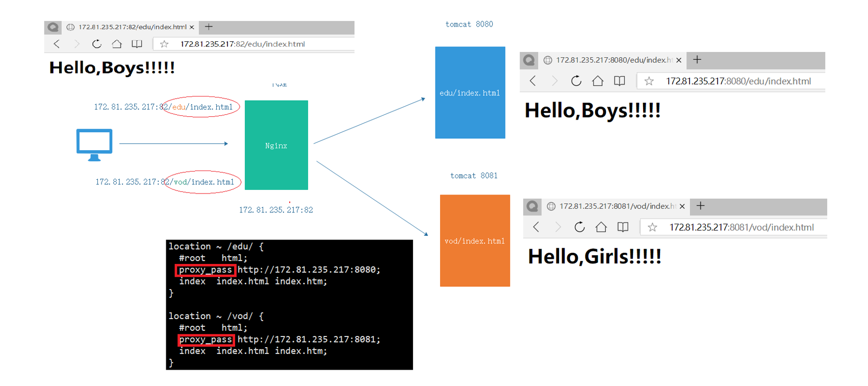Open reading view in the port 8080 browser

click(x=619, y=81)
